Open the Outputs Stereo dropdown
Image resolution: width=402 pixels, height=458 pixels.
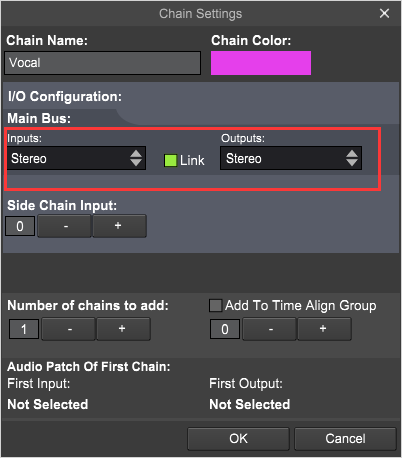tap(291, 158)
